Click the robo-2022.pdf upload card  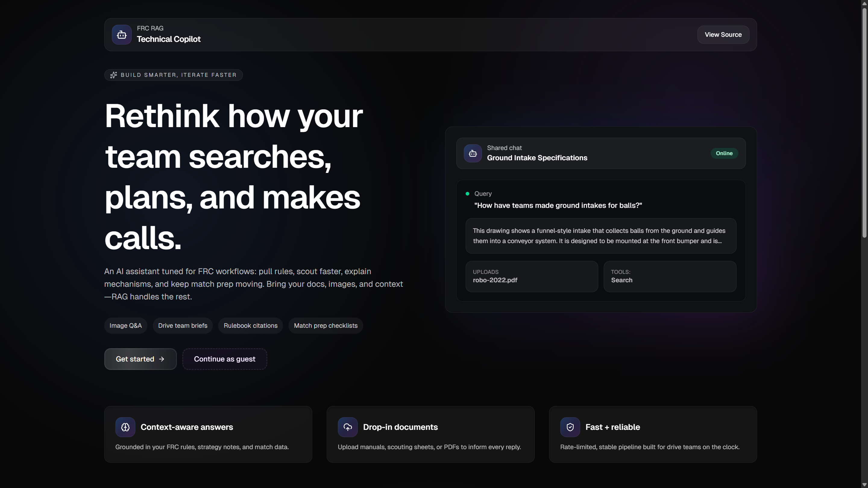(x=532, y=277)
